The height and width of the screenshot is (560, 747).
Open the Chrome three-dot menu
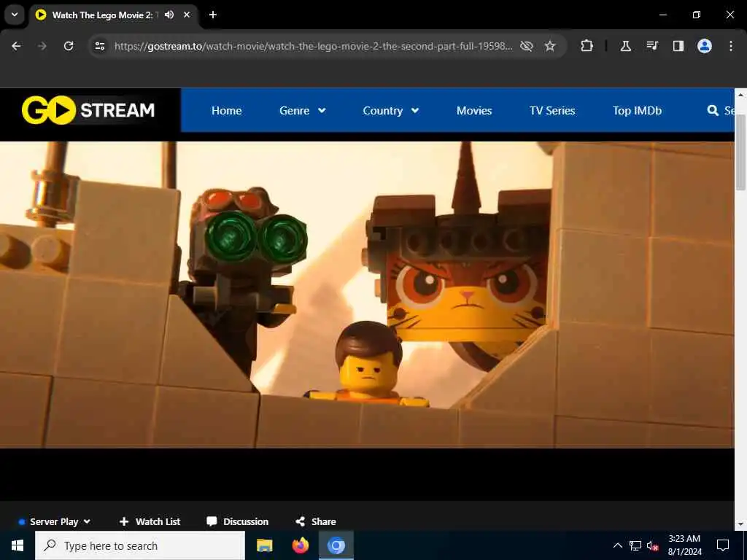point(731,46)
